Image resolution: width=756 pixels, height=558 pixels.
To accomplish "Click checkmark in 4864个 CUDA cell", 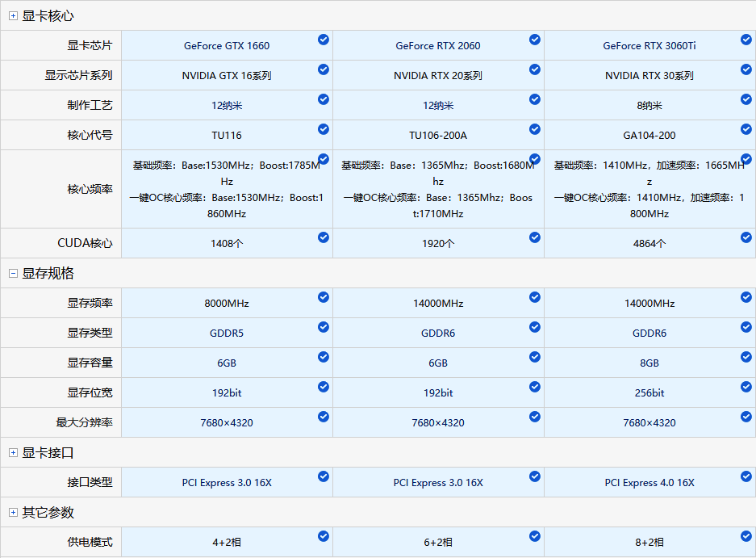I will (x=746, y=237).
